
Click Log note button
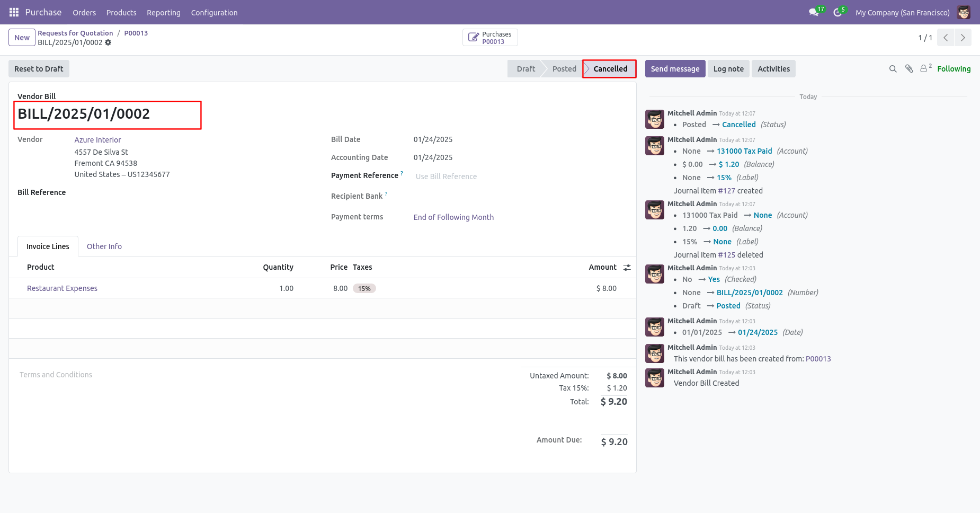728,69
